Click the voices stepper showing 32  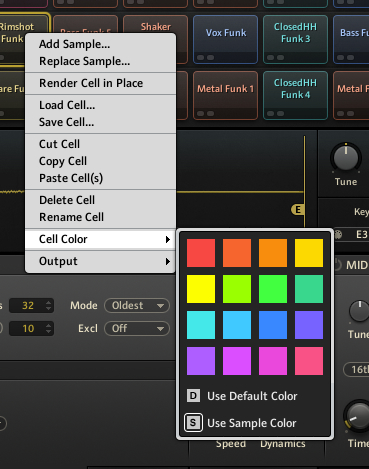[x=49, y=305]
